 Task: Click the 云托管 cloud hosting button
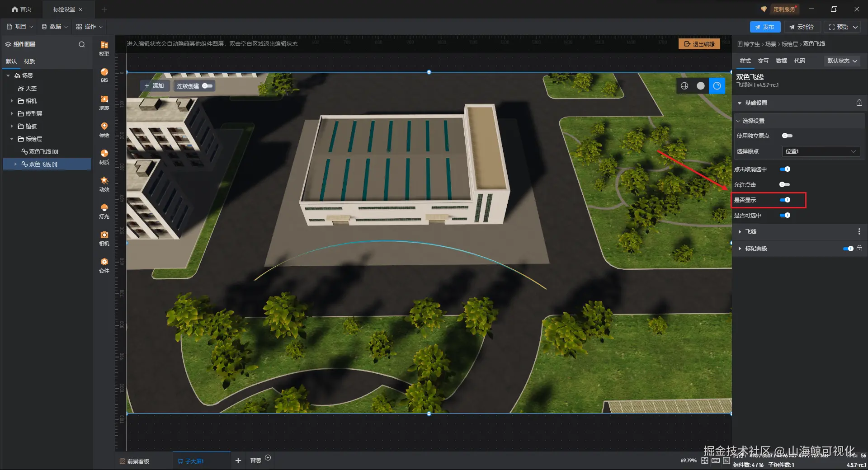(x=802, y=27)
